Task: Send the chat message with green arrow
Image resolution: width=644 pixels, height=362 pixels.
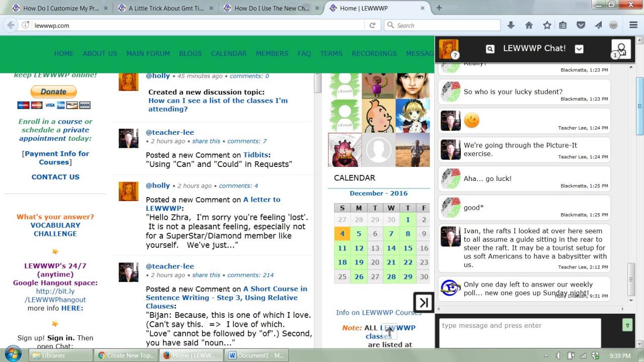Action: click(627, 325)
